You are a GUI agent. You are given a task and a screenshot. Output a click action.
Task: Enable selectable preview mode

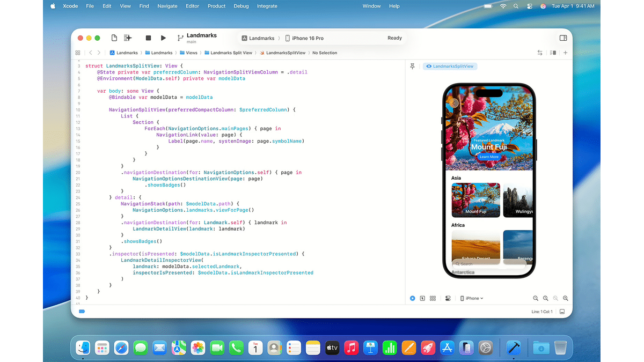point(422,298)
